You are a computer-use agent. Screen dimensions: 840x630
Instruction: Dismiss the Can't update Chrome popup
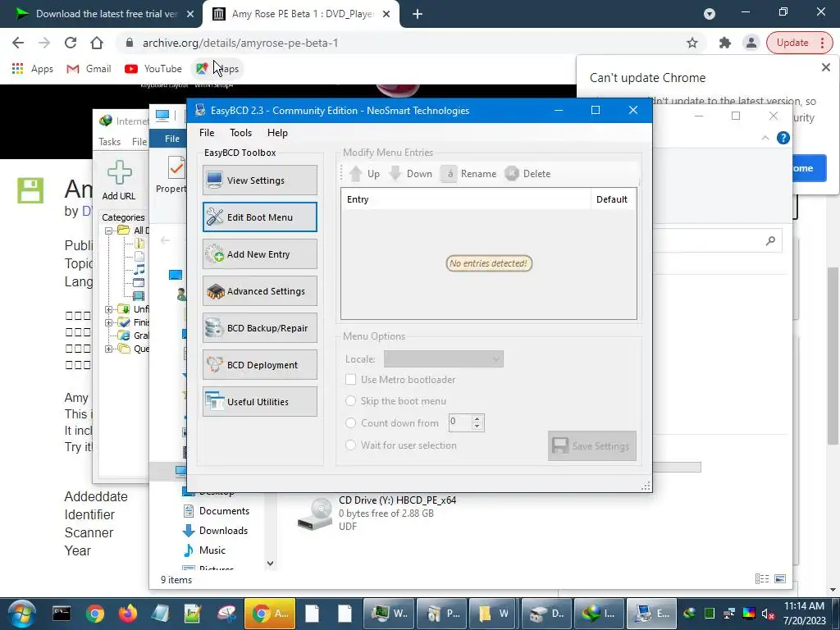[x=825, y=67]
